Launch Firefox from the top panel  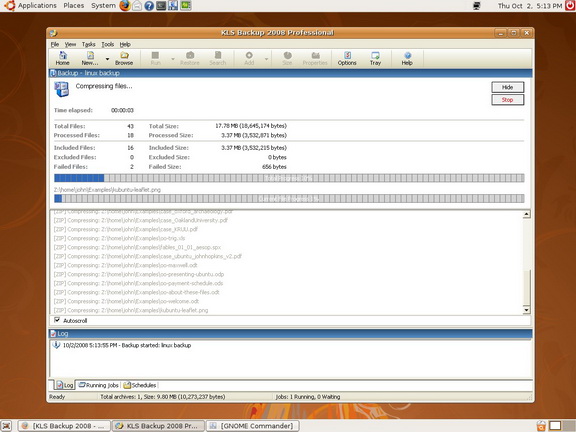[125, 6]
